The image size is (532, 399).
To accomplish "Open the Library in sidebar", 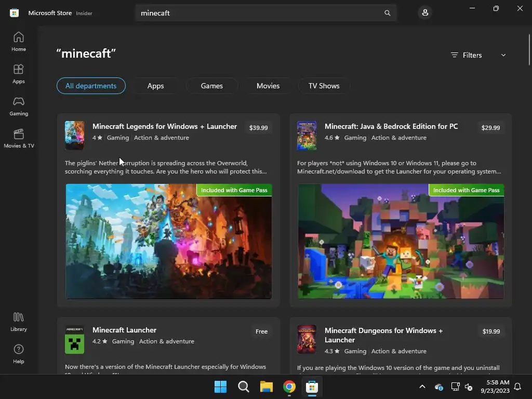I will (19, 322).
